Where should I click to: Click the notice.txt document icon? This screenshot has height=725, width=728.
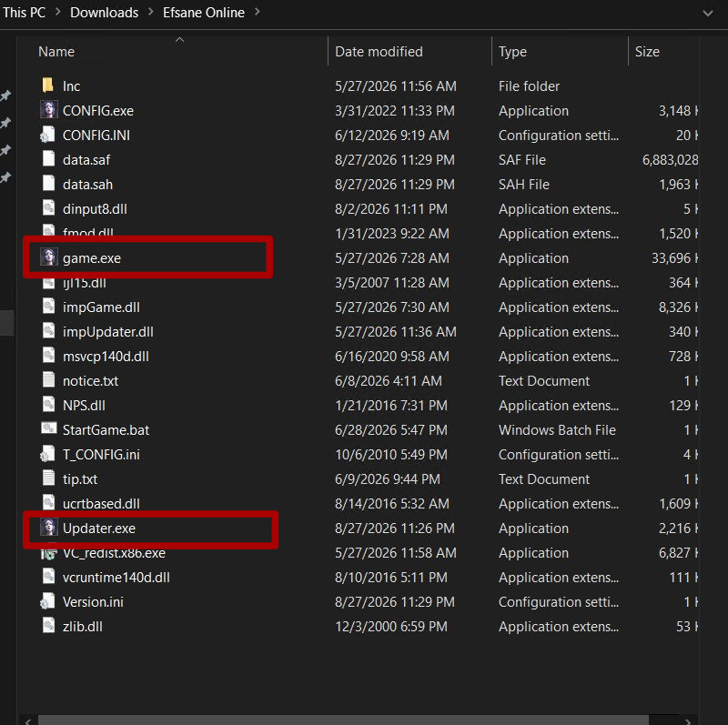[x=48, y=380]
